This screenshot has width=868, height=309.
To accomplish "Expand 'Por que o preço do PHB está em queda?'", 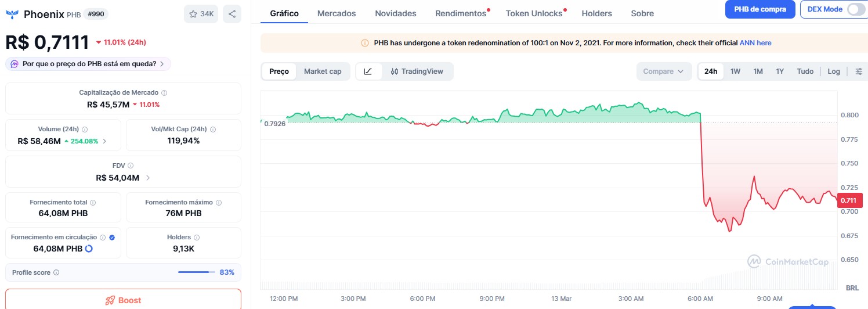I will click(88, 64).
